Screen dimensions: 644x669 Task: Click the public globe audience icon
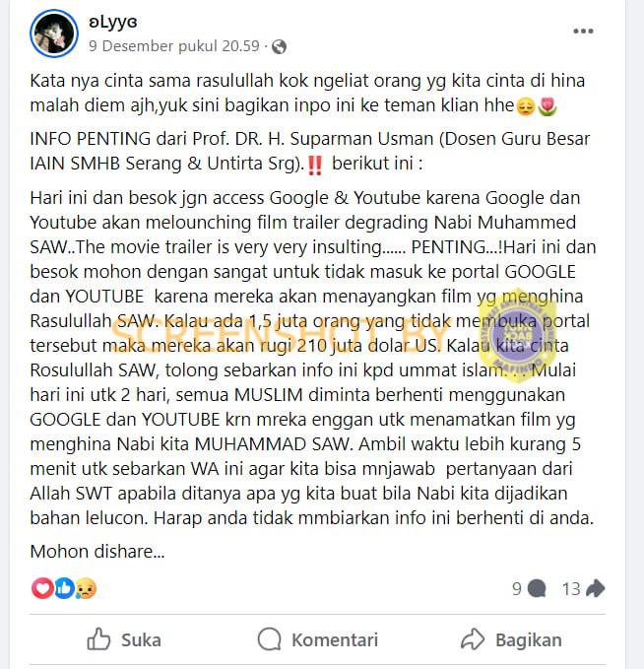click(279, 46)
